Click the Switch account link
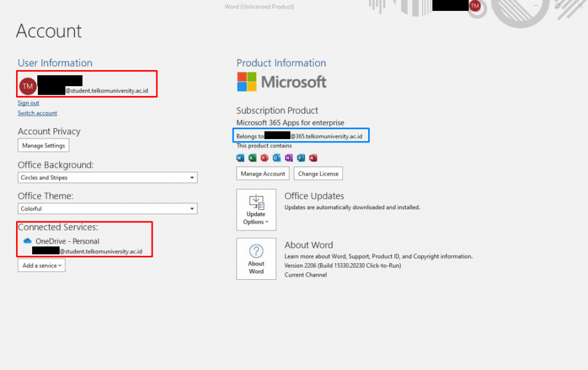 coord(37,113)
